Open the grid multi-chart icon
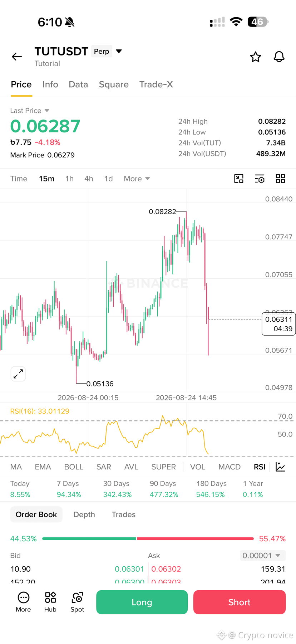 (281, 179)
